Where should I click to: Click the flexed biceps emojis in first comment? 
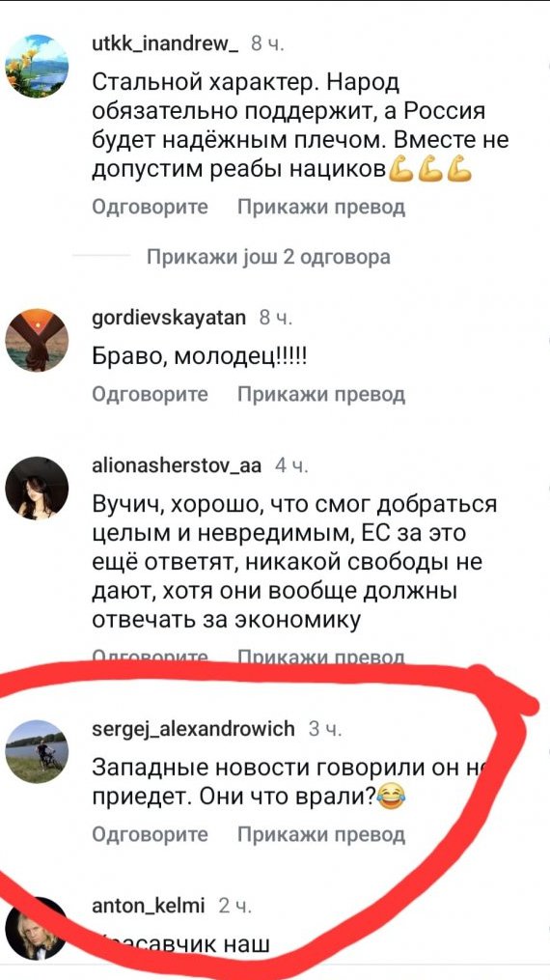[x=430, y=170]
